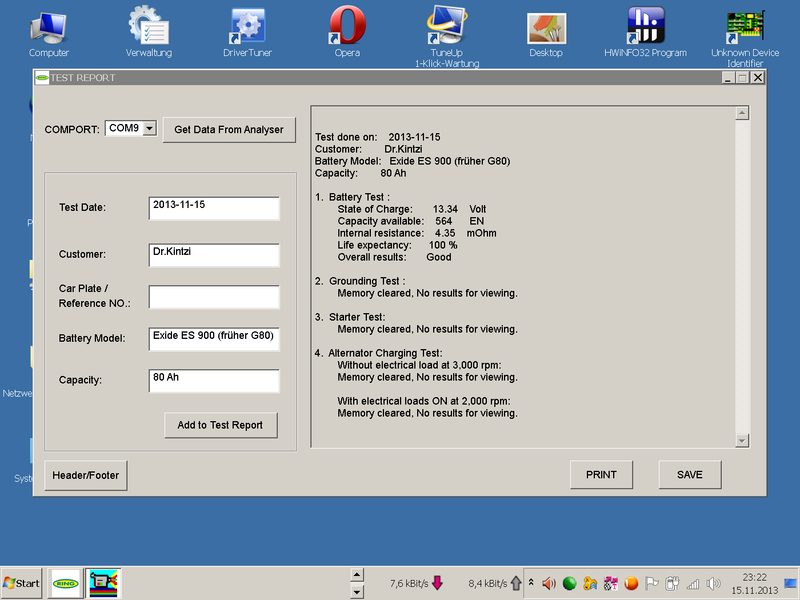Open Header/Footer settings
Viewport: 800px width, 600px height.
86,475
